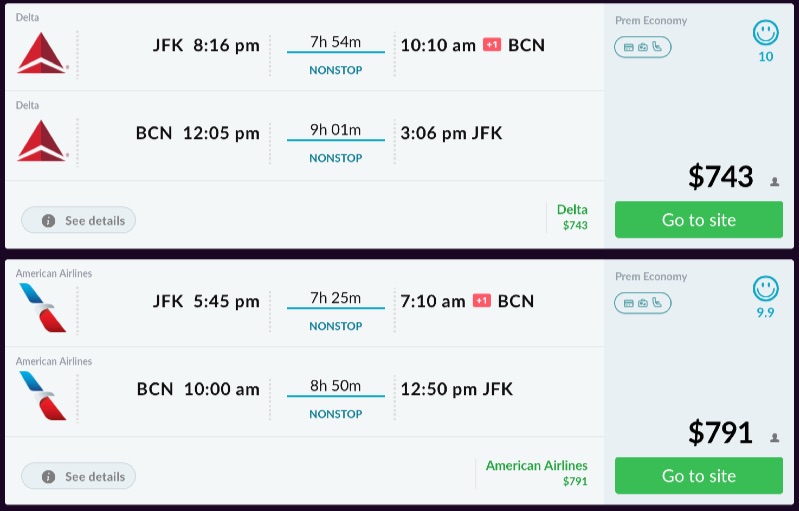Click the 7h 54m nonstop duration bar
This screenshot has width=799, height=511.
335,52
